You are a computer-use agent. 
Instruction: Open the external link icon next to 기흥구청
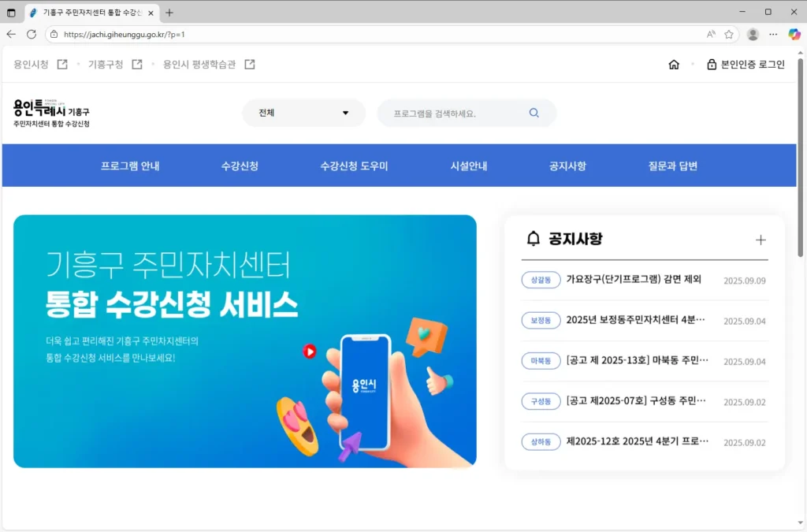136,64
